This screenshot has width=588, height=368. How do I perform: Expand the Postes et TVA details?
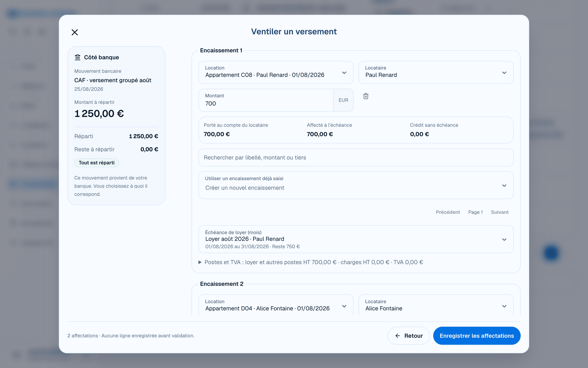[x=311, y=262]
